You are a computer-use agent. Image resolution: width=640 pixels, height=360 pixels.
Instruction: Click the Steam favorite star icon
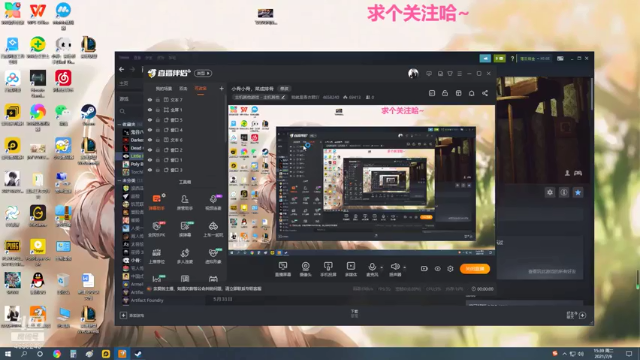[578, 192]
